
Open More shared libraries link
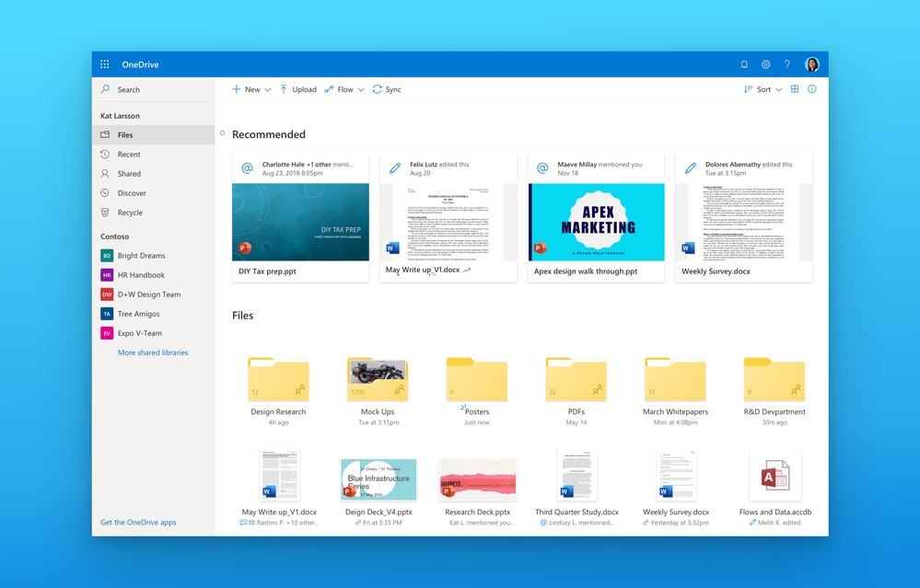[x=153, y=352]
